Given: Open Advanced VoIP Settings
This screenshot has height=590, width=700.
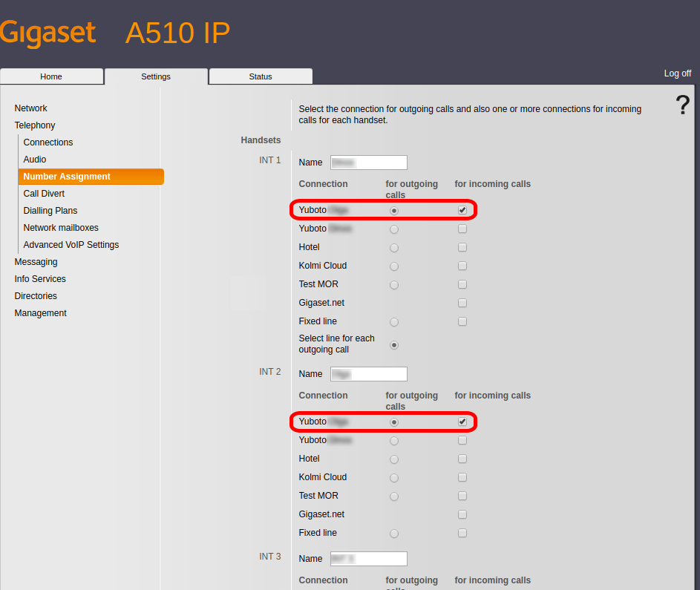Looking at the screenshot, I should pos(71,245).
